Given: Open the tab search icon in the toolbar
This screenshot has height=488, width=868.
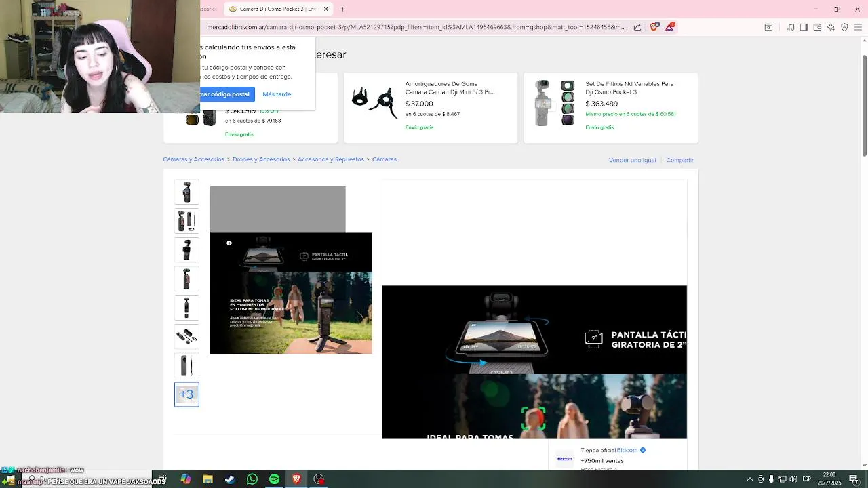Looking at the screenshot, I should point(768,27).
